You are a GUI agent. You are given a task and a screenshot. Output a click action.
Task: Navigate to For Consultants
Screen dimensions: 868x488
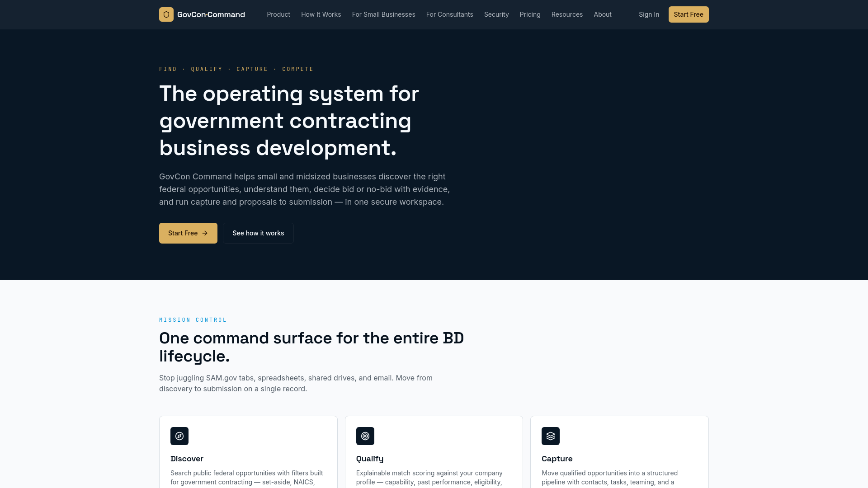click(x=450, y=14)
